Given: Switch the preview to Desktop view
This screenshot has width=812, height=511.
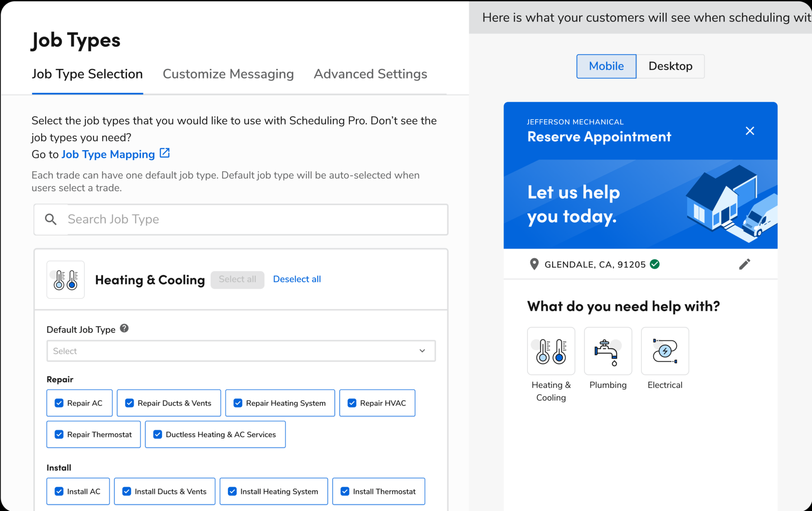Looking at the screenshot, I should [x=670, y=66].
